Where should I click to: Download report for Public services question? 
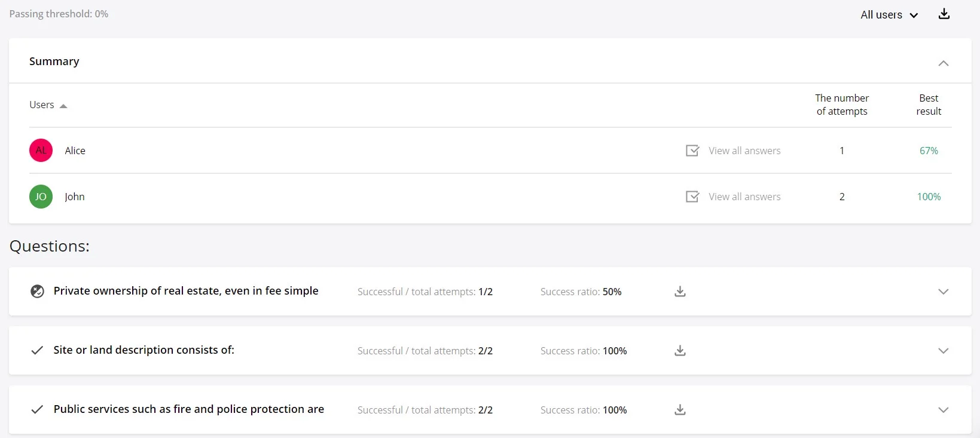(x=680, y=410)
